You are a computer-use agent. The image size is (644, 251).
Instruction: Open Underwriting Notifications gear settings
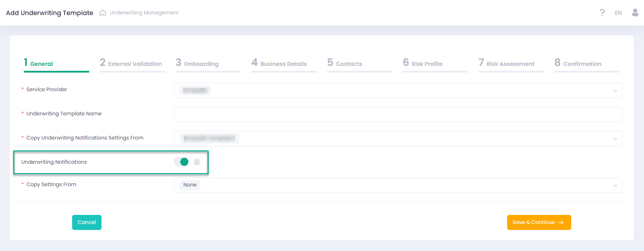(197, 162)
